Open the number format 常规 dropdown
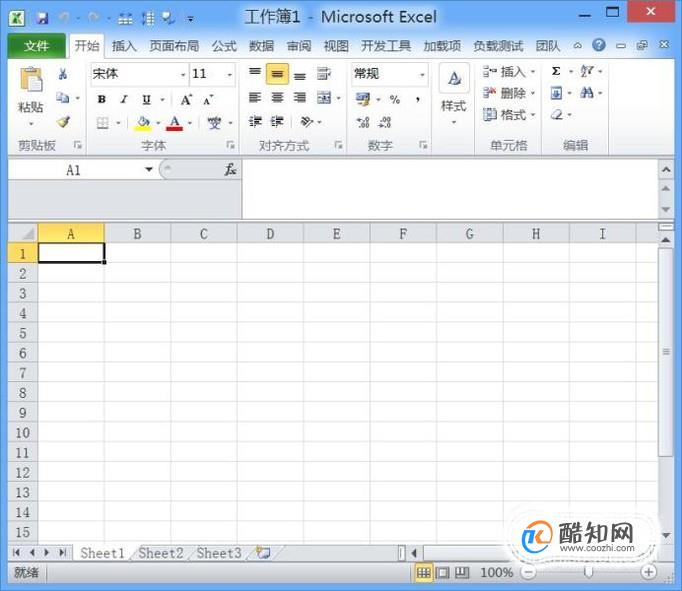682x591 pixels. (x=422, y=75)
